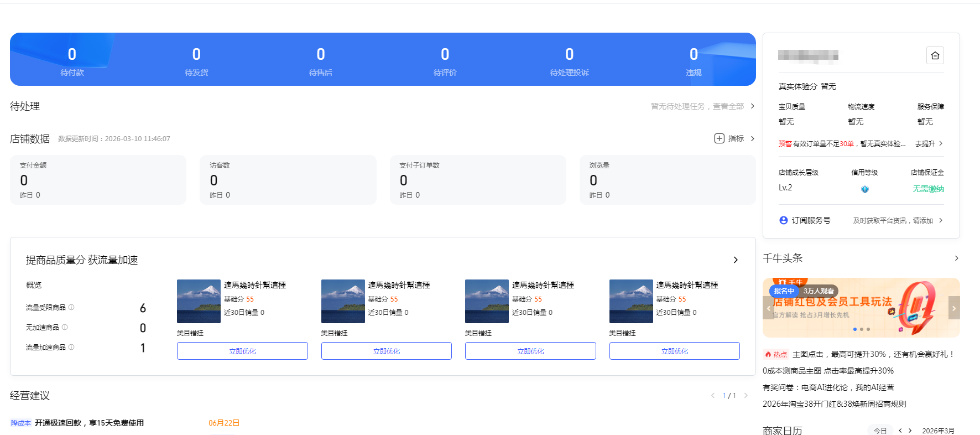Click the 访客数 data card
This screenshot has height=435, width=980.
[x=288, y=180]
